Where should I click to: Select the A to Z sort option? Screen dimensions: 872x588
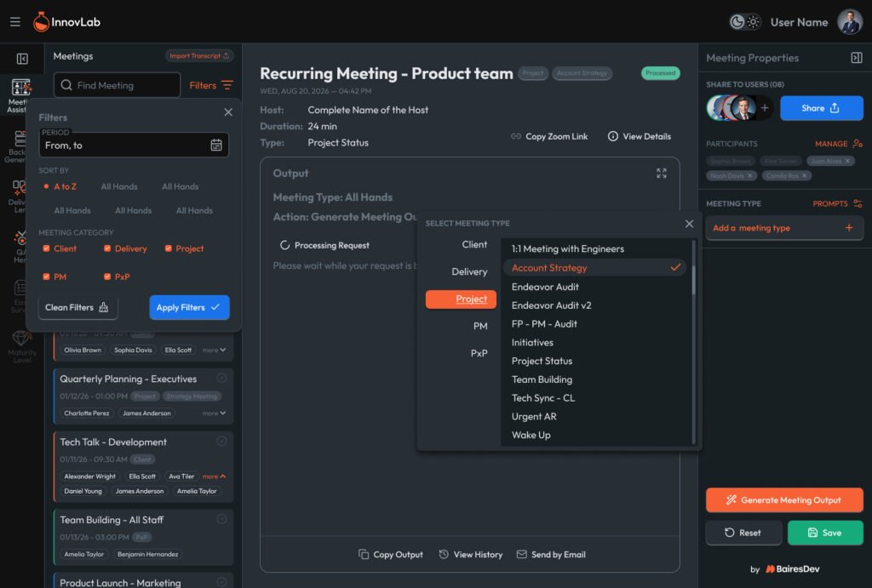pyautogui.click(x=60, y=186)
